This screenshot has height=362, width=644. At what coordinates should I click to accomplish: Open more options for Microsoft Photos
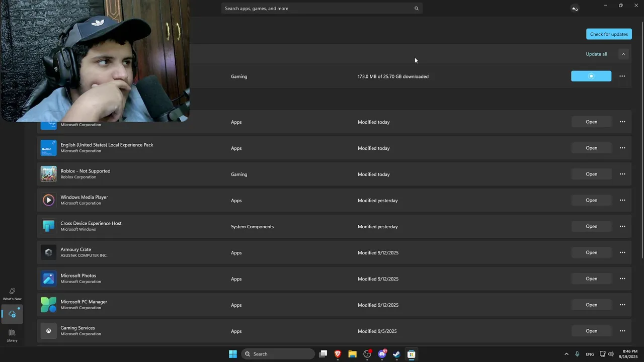click(622, 279)
